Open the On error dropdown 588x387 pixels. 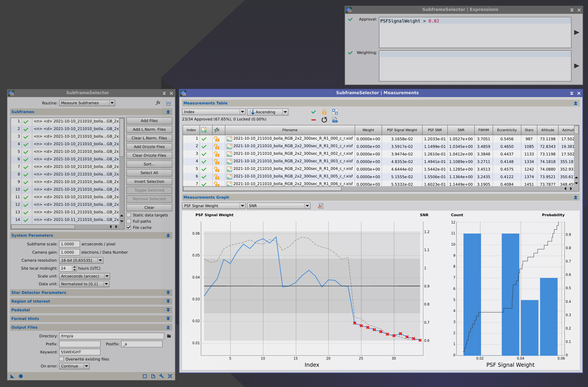[74, 366]
